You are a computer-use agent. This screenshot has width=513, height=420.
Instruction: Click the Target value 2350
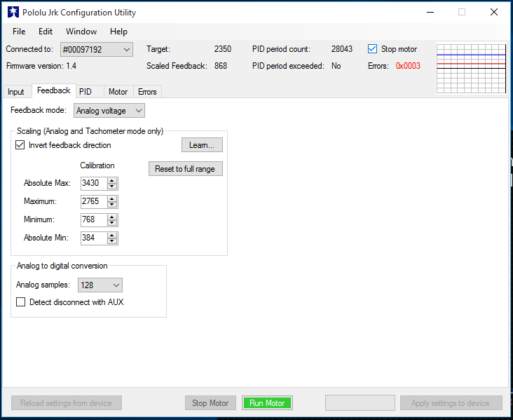222,49
